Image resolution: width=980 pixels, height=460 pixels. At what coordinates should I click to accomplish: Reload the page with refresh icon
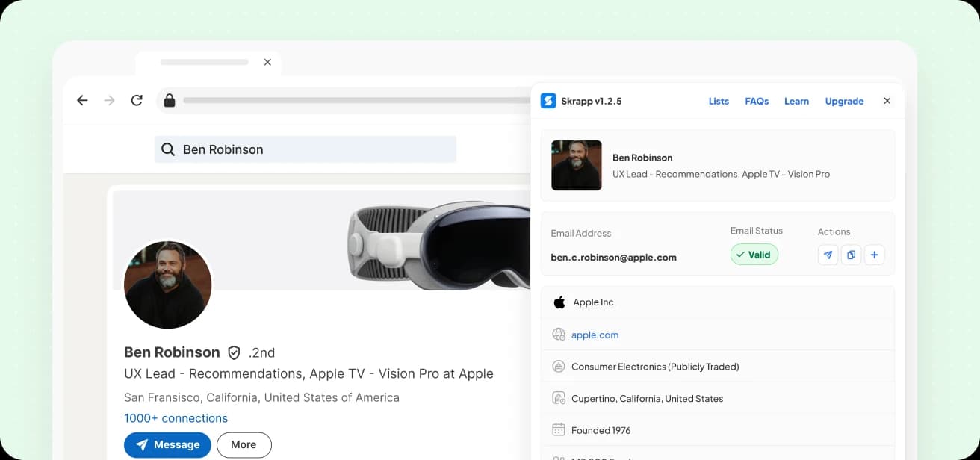(x=137, y=100)
